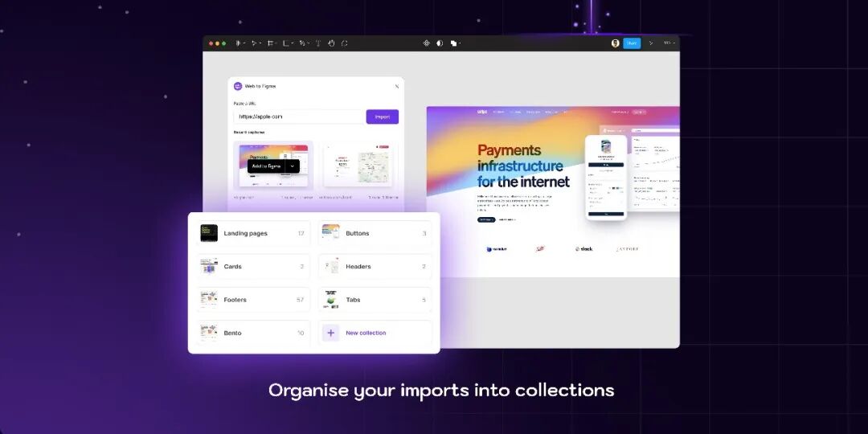This screenshot has height=434, width=868.
Task: Click the blue Share button
Action: pos(632,43)
